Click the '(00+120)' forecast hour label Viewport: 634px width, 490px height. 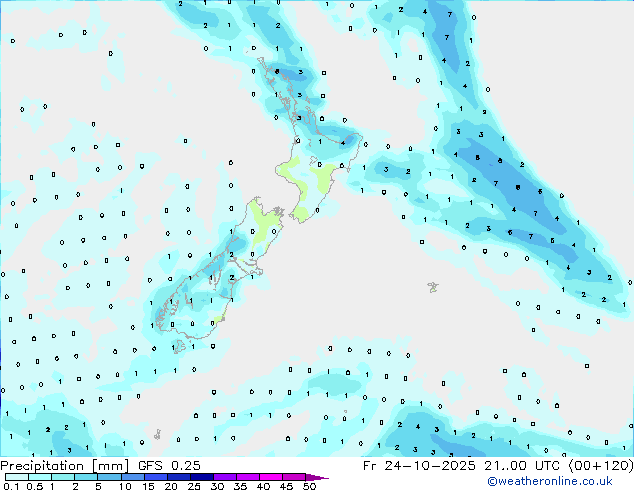tap(601, 466)
